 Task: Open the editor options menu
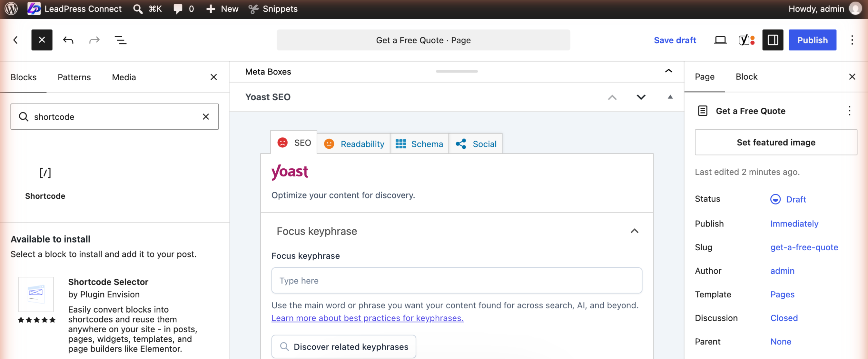pos(852,40)
